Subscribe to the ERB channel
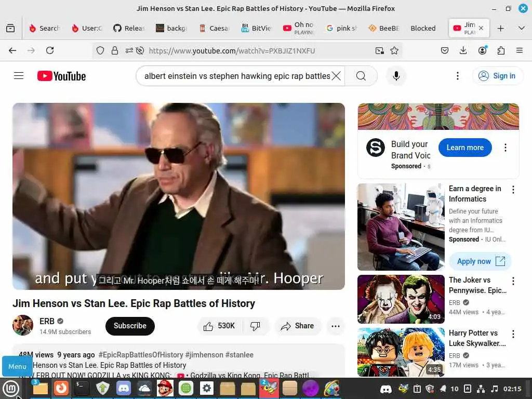The height and width of the screenshot is (399, 532). 130,326
